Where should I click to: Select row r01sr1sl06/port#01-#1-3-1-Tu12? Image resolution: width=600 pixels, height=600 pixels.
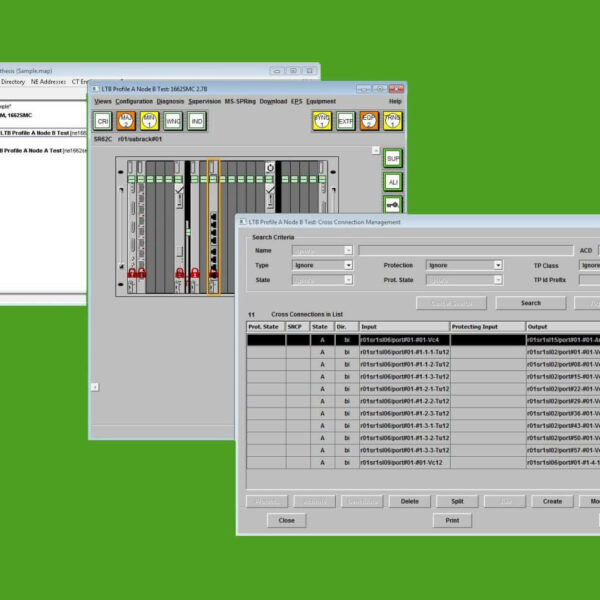(x=423, y=426)
